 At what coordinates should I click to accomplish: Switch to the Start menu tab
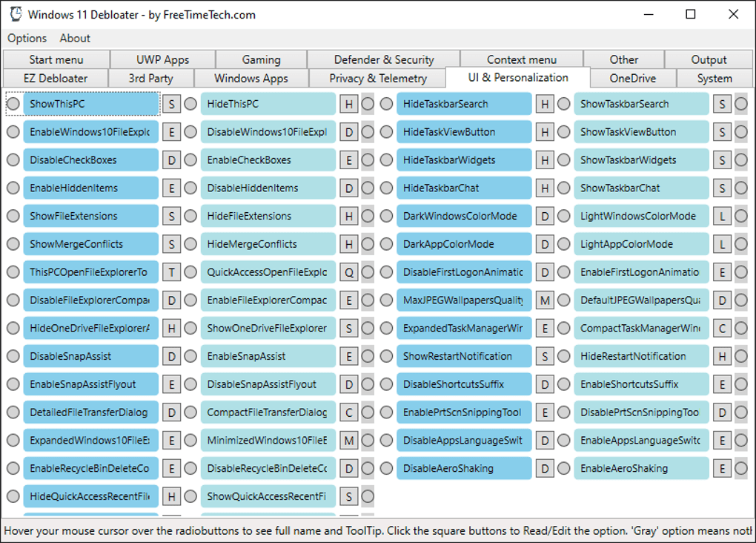pyautogui.click(x=56, y=59)
